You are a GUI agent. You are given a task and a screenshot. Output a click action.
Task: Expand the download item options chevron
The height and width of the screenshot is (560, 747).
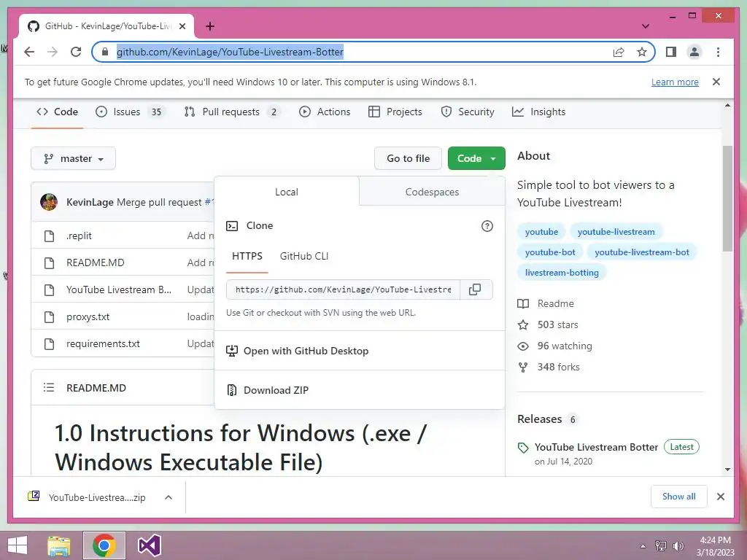169,497
